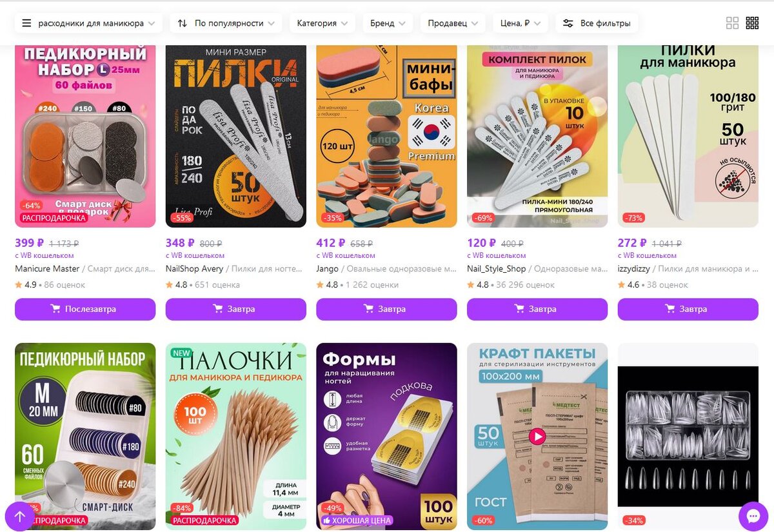Add Manicure Master item with Послезавтра button
This screenshot has height=532, width=774.
85,309
